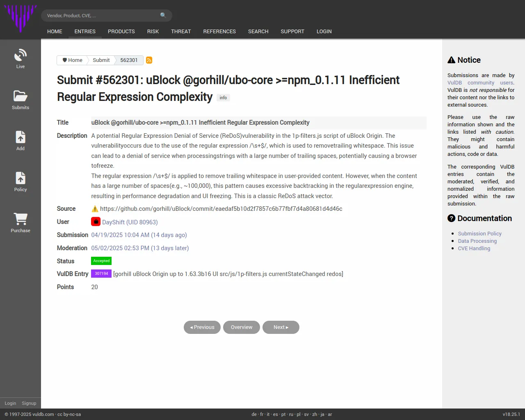Switch language to pl
The image size is (525, 420).
pos(299,414)
